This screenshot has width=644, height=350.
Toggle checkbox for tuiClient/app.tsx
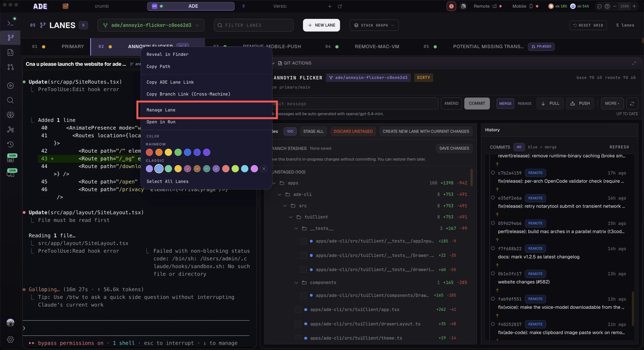tap(298, 310)
